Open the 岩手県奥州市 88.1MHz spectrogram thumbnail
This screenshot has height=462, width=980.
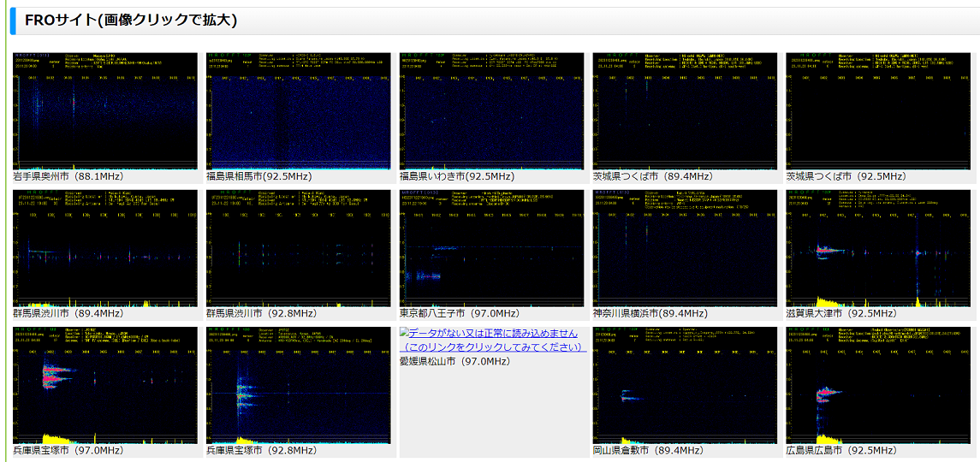point(105,111)
